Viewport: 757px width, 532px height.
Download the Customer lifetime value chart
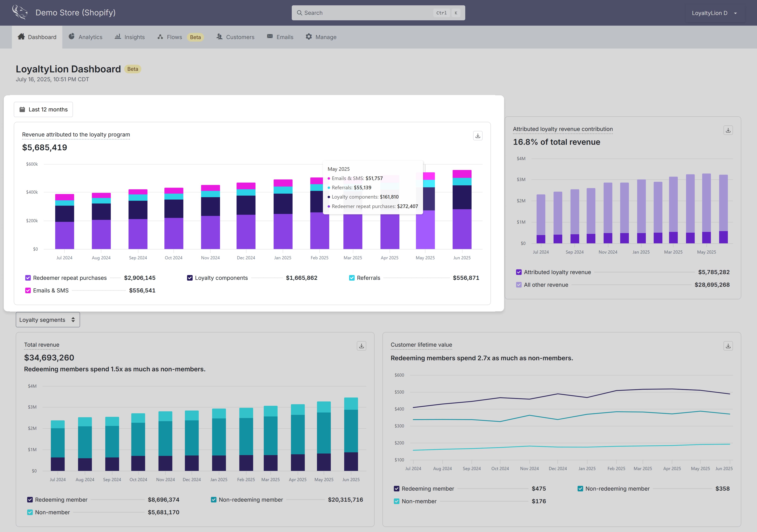click(x=728, y=346)
